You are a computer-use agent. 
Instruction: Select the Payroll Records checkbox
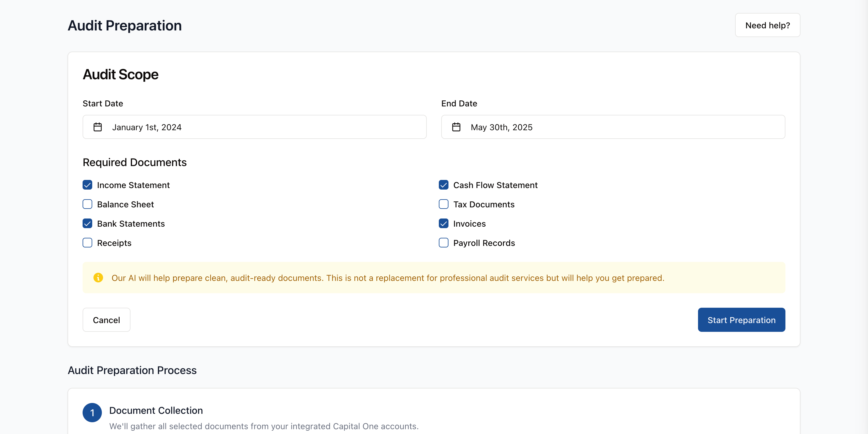tap(443, 243)
